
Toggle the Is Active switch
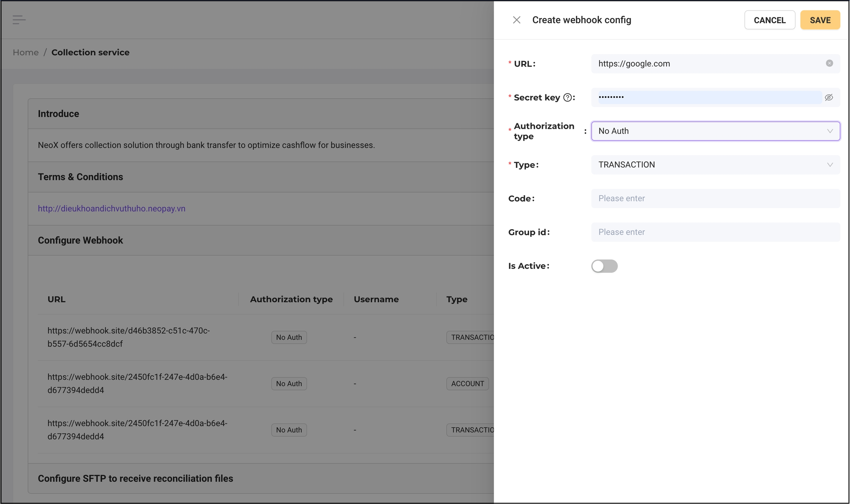(x=604, y=266)
